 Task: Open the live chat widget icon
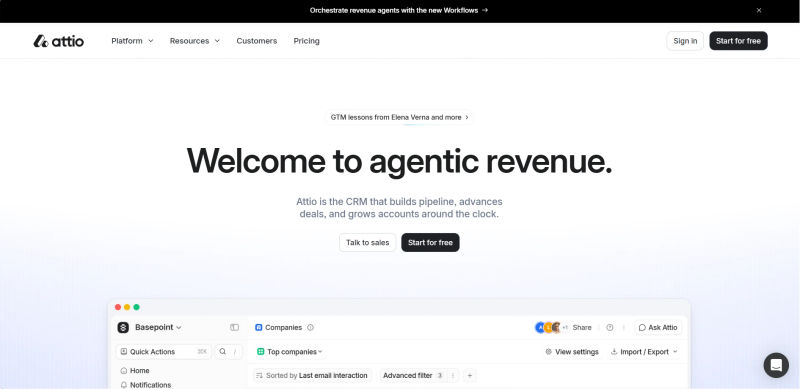click(776, 365)
